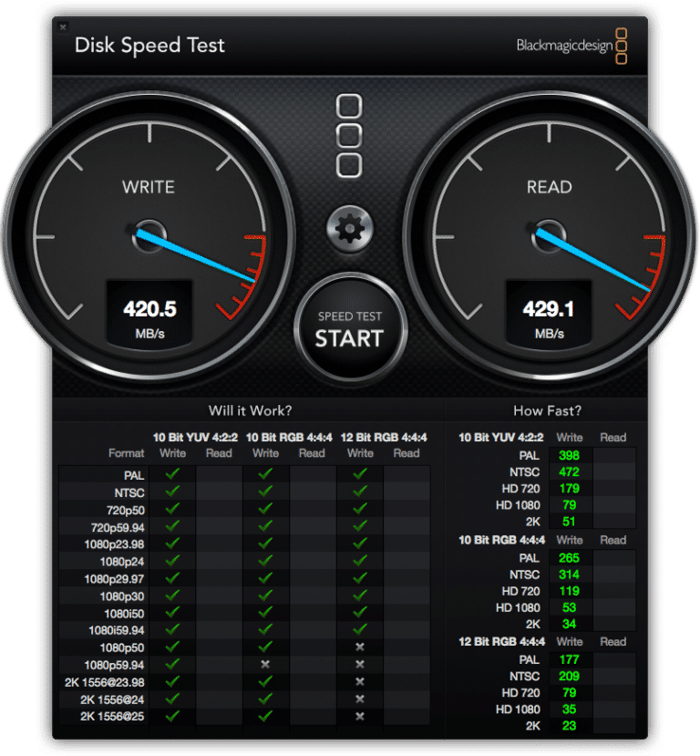Screen dimensions: 700x756
Task: Click the 12 Bit RGB 2K 23 value
Action: 569,726
